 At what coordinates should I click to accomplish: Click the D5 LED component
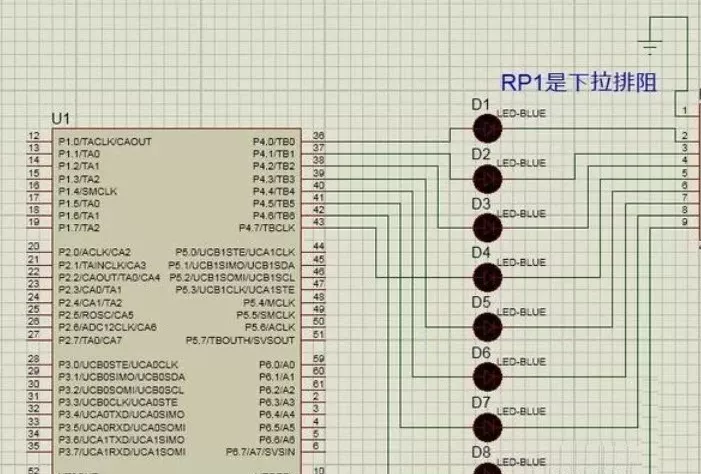pos(487,327)
